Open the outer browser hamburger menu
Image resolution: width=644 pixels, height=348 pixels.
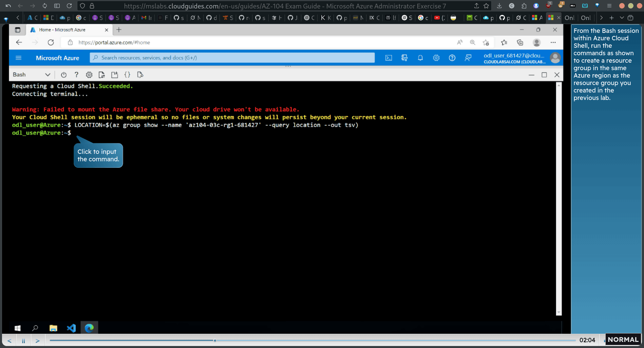609,6
